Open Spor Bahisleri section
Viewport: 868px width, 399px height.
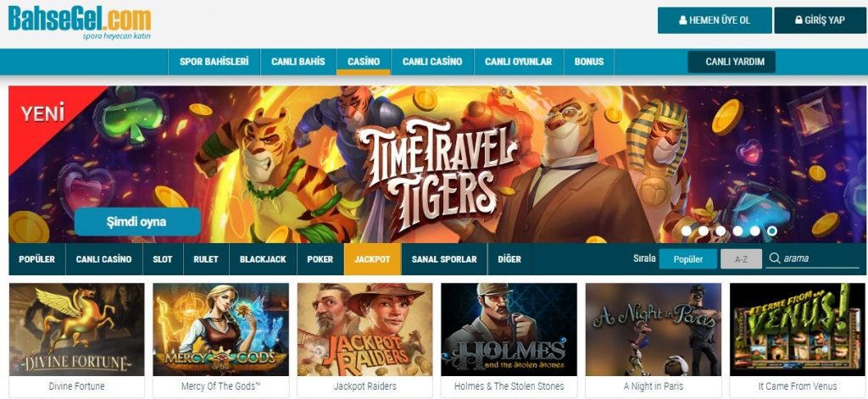pos(214,62)
